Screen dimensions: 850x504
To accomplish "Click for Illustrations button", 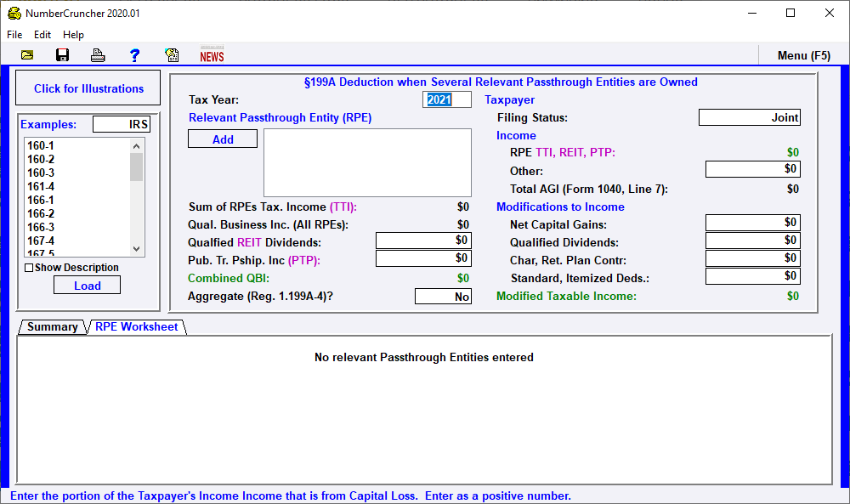I will (x=88, y=88).
